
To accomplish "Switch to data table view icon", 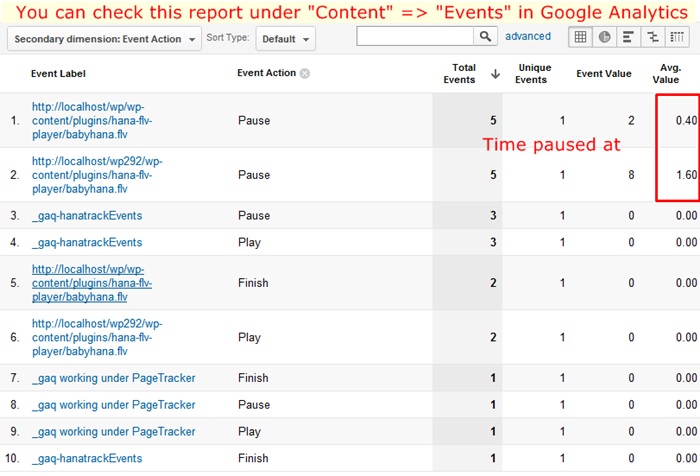I will point(580,37).
